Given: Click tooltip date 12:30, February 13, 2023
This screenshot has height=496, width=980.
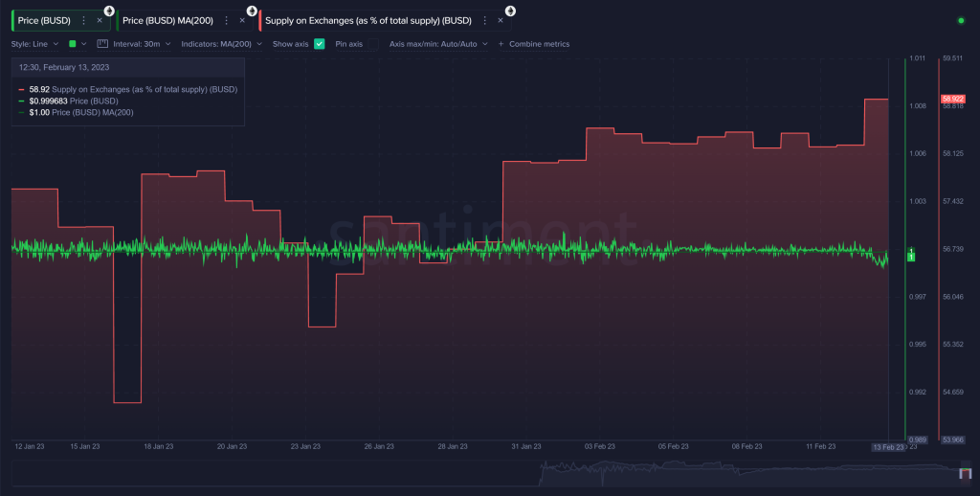Looking at the screenshot, I should point(64,67).
